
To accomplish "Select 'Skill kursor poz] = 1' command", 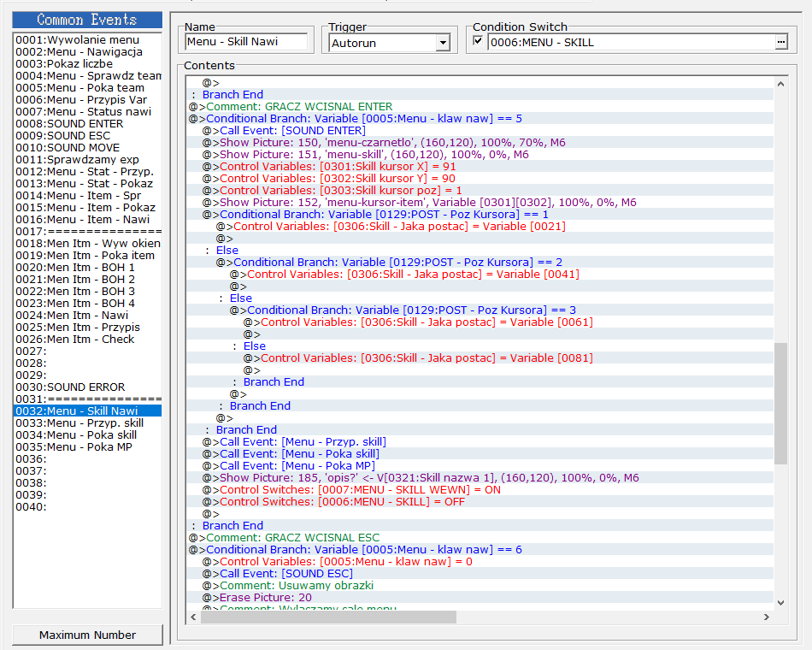I will coord(480,190).
